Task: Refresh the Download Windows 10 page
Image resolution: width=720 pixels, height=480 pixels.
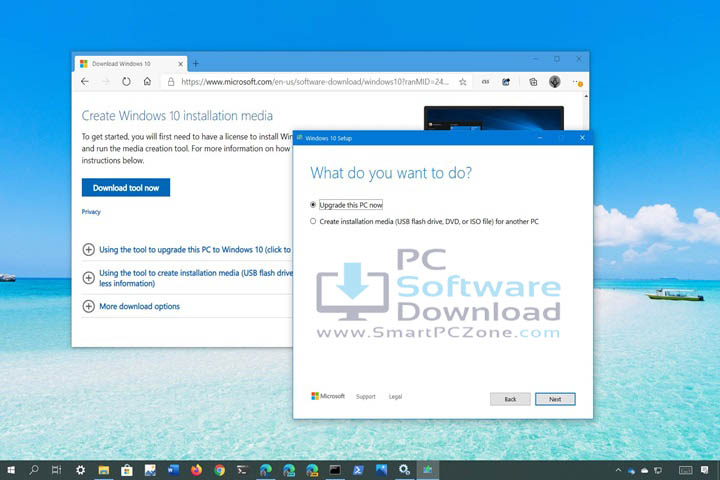Action: point(126,82)
